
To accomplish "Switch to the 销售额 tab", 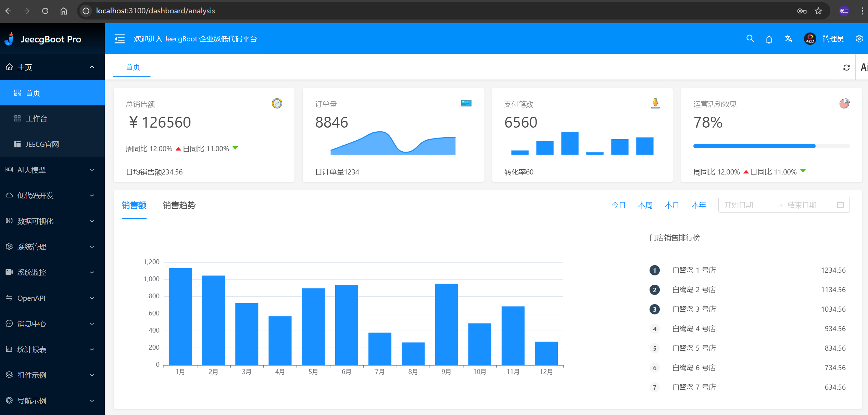I will point(134,205).
